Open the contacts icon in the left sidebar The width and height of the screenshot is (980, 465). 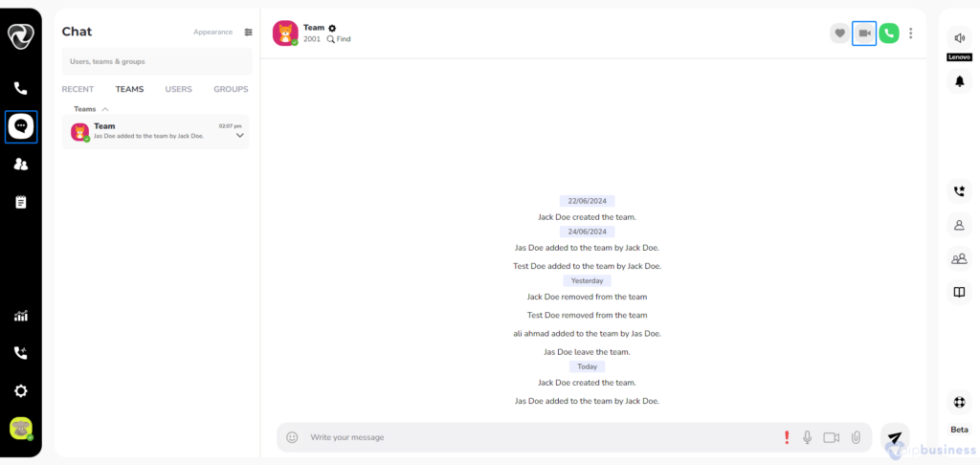[21, 165]
